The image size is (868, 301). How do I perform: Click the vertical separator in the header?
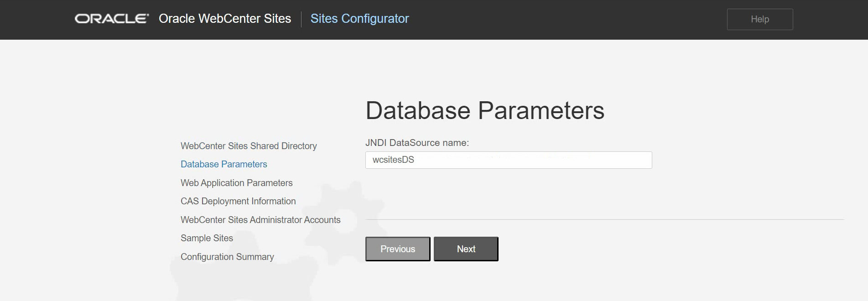point(301,19)
